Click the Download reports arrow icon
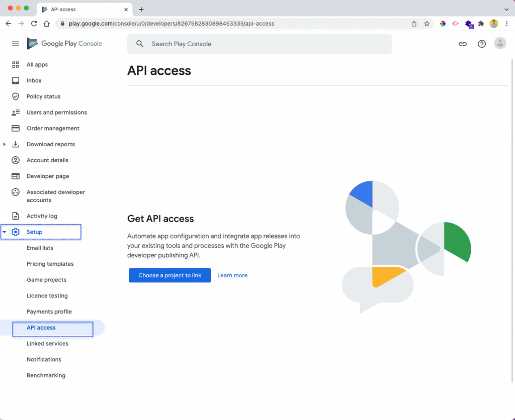 [x=16, y=144]
